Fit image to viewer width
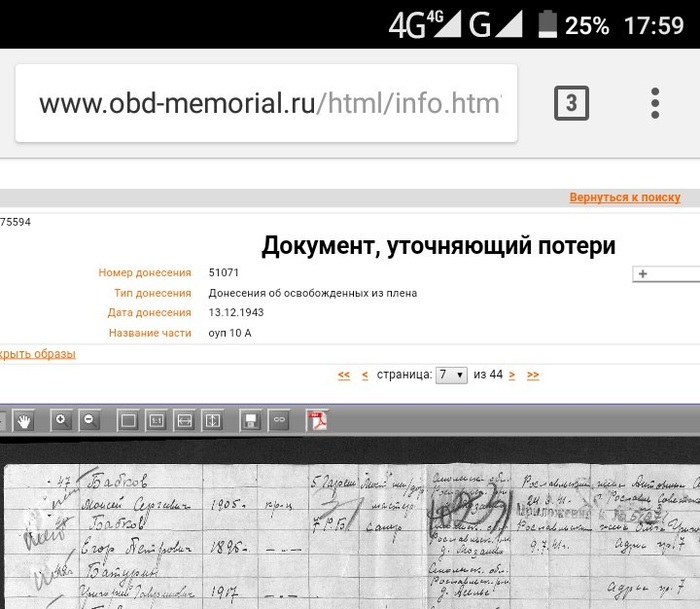The image size is (700, 609). point(184,420)
